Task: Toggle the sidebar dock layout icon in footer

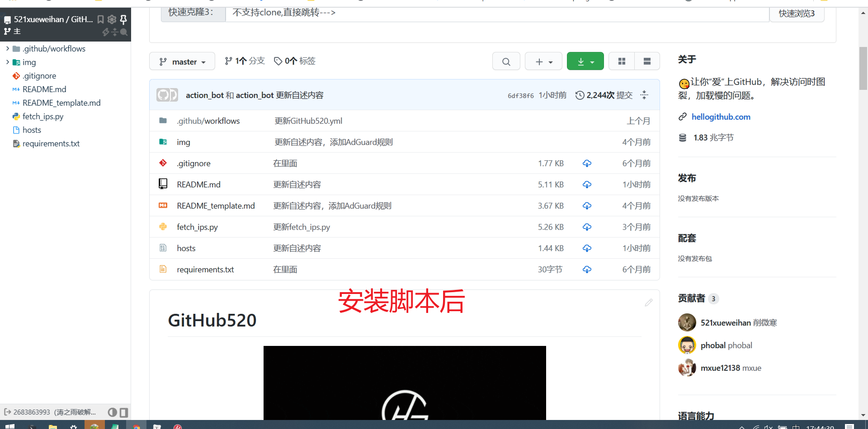Action: (x=124, y=412)
